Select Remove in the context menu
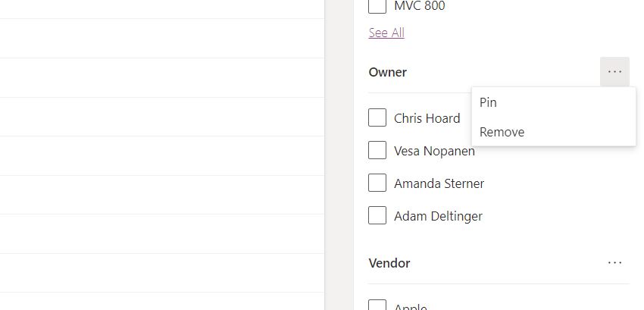The image size is (644, 310). coord(502,132)
